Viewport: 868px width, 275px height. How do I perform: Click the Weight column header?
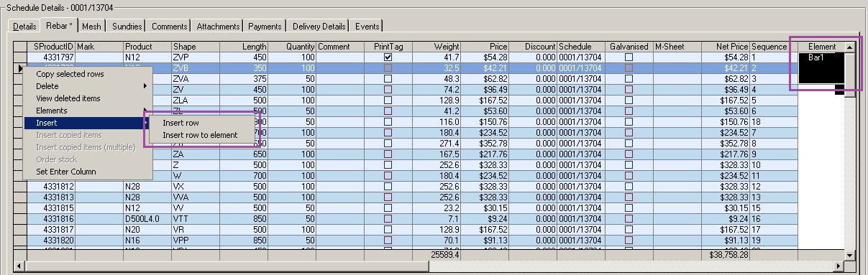[437, 47]
